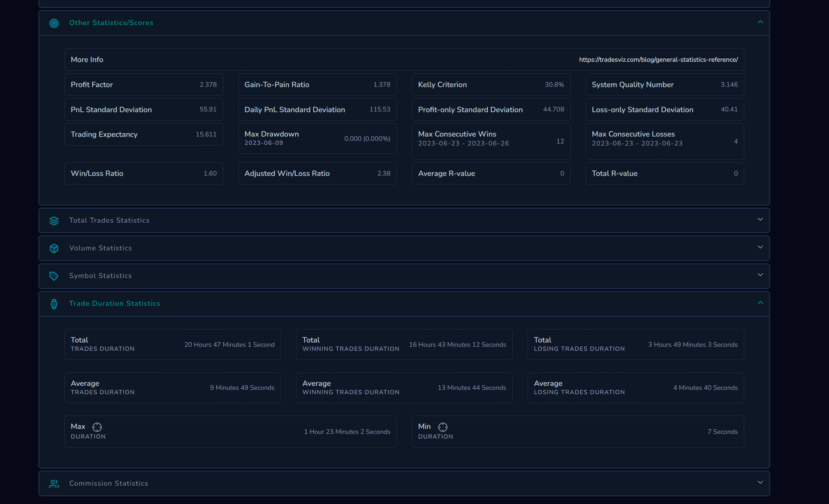829x504 pixels.
Task: Click the Total R-value label
Action: tap(615, 174)
